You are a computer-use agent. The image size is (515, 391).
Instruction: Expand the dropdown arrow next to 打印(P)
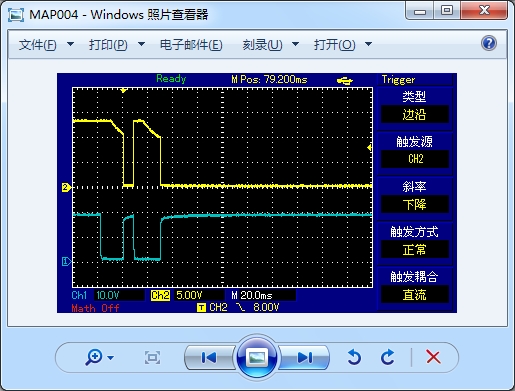click(x=141, y=44)
